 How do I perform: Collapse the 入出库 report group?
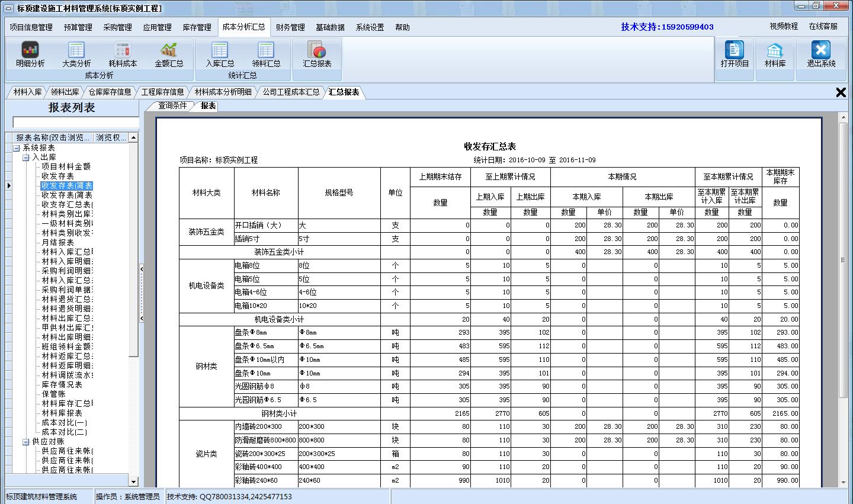click(25, 157)
